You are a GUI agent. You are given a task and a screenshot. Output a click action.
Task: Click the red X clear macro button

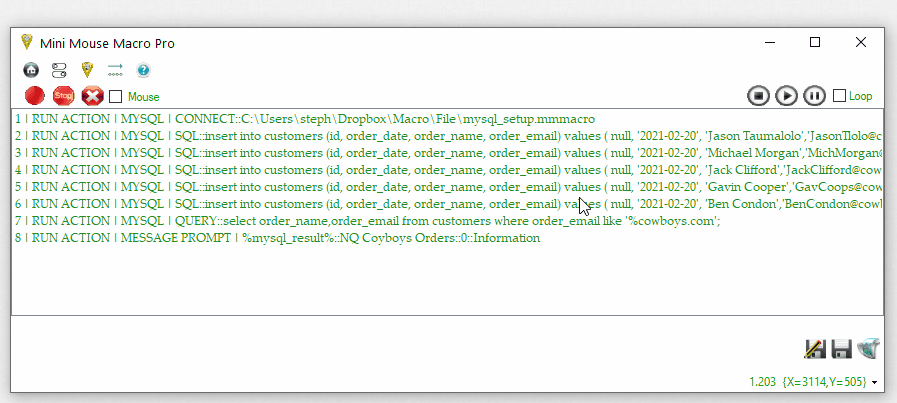[93, 96]
